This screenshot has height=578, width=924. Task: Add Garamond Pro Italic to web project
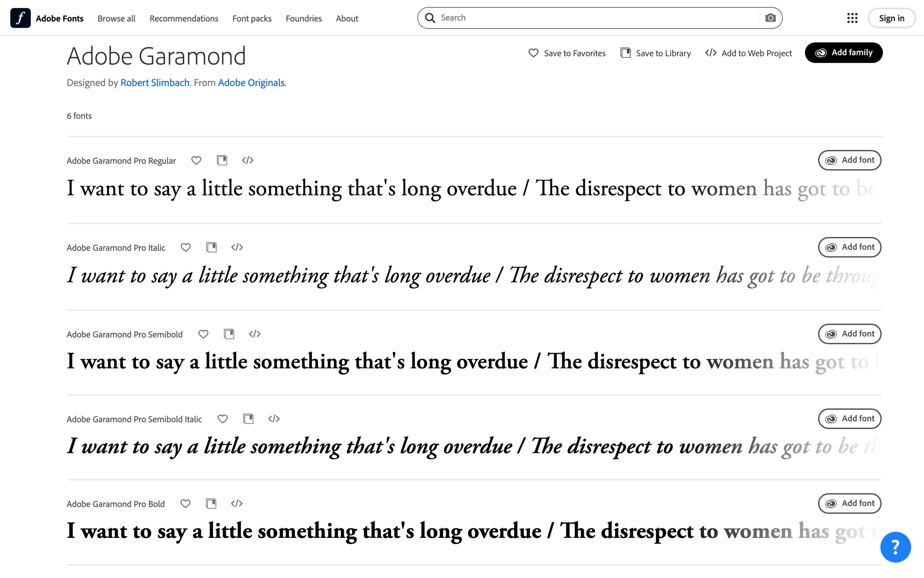coord(237,247)
